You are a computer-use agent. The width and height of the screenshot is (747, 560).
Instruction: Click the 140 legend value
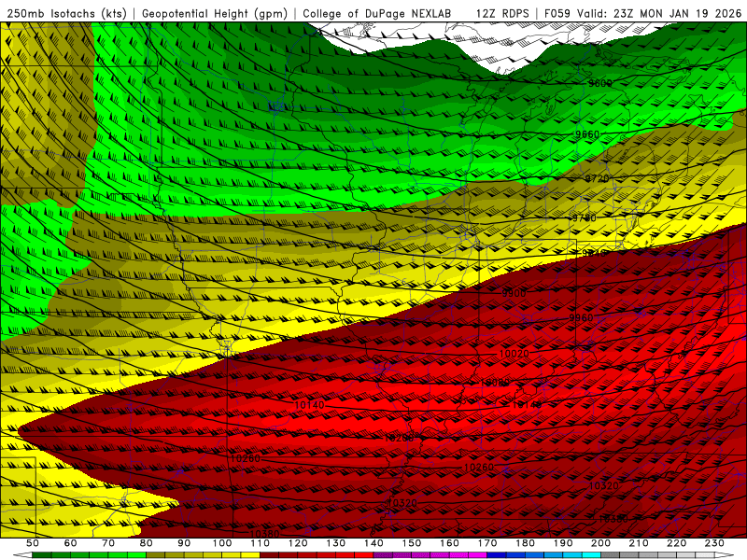tap(373, 543)
